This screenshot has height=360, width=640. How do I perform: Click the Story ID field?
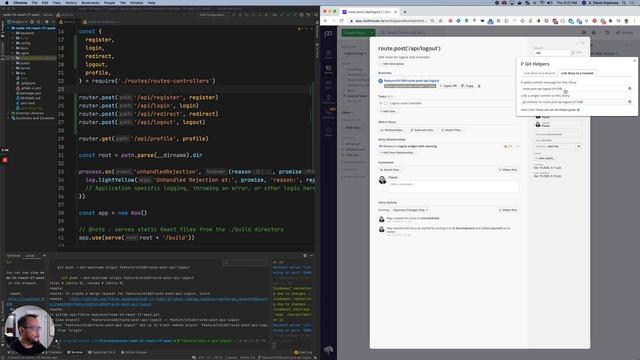click(551, 53)
